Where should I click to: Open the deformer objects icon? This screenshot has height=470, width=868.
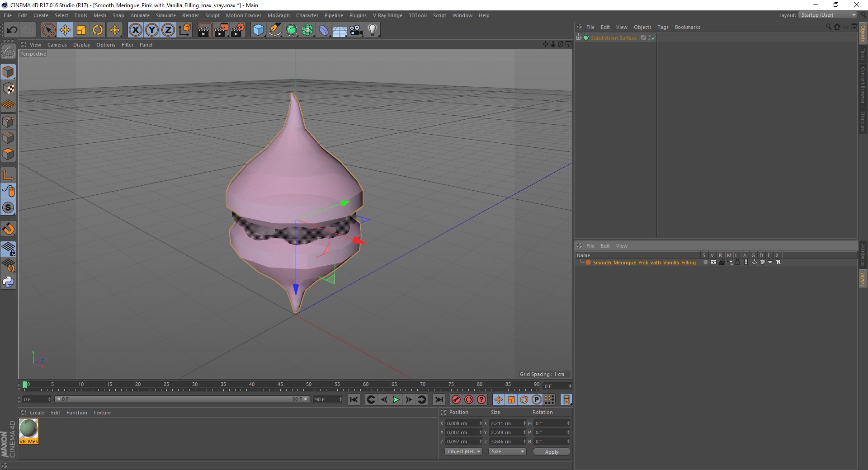click(324, 30)
